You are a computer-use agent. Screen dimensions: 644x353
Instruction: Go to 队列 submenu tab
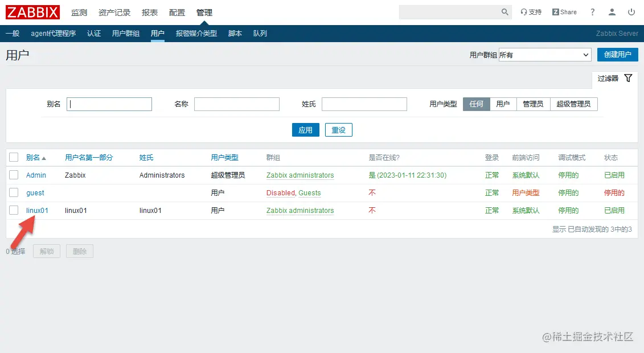[260, 33]
